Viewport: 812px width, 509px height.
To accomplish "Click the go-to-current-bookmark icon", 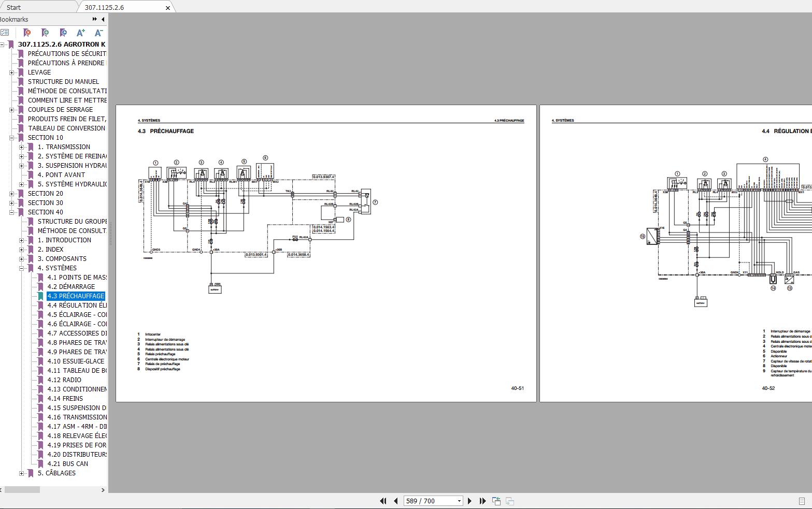I will tap(63, 33).
